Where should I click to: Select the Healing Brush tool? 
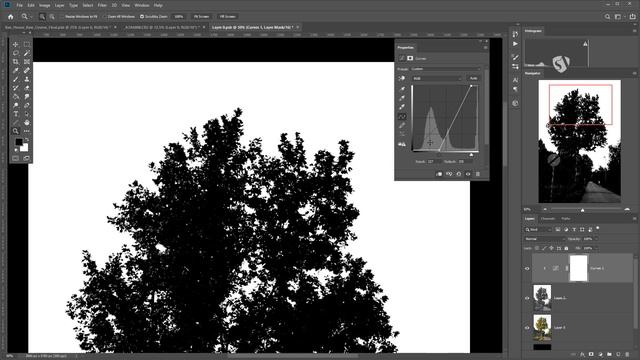pos(27,70)
